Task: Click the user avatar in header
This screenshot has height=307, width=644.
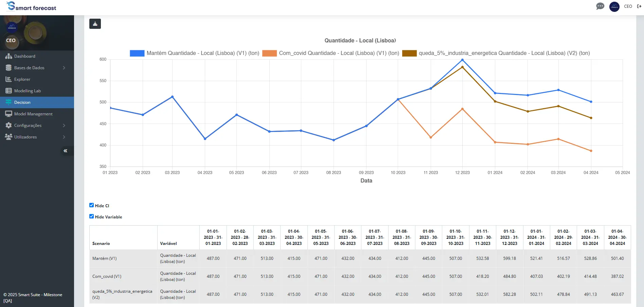Action: [x=614, y=6]
